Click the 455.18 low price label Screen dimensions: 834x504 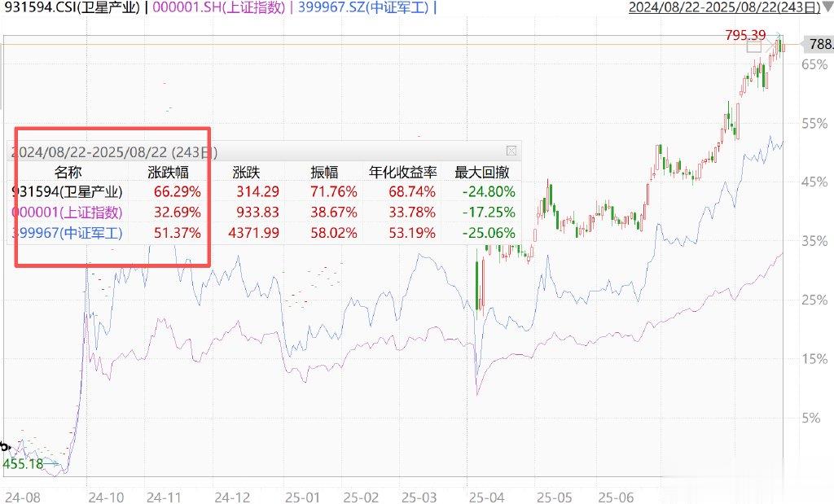[23, 463]
